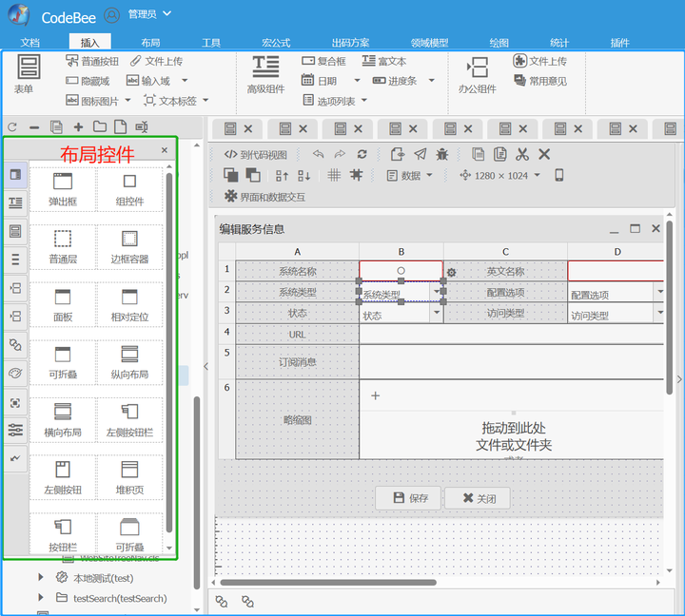Insert a 普通按钮 normal button
Image resolution: width=685 pixels, height=616 pixels.
(92, 61)
